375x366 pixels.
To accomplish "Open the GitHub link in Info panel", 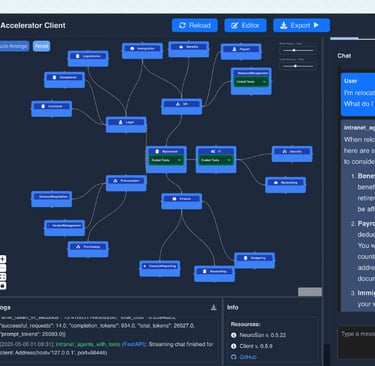I will [x=248, y=357].
